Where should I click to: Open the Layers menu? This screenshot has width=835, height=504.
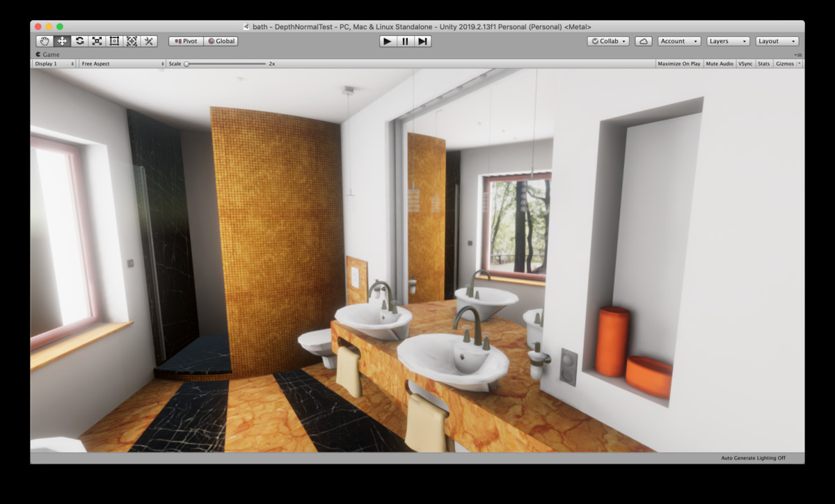[x=727, y=41]
